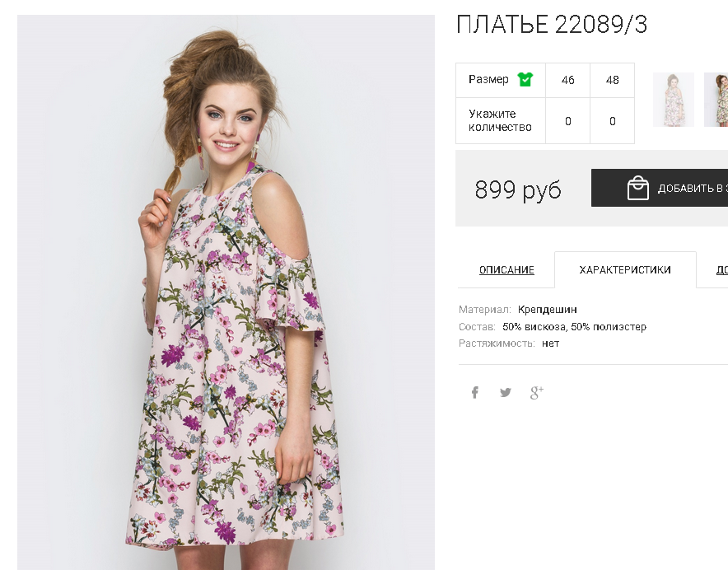Select size 48 in the size table
The width and height of the screenshot is (728, 570).
pos(613,80)
